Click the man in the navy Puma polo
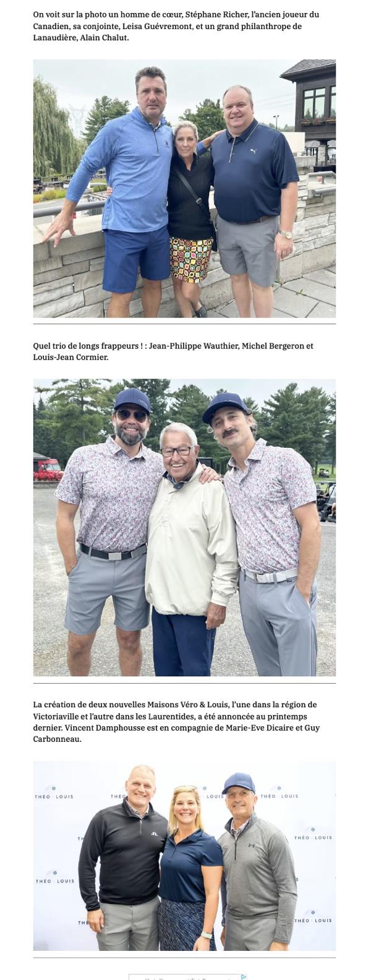 click(x=254, y=198)
